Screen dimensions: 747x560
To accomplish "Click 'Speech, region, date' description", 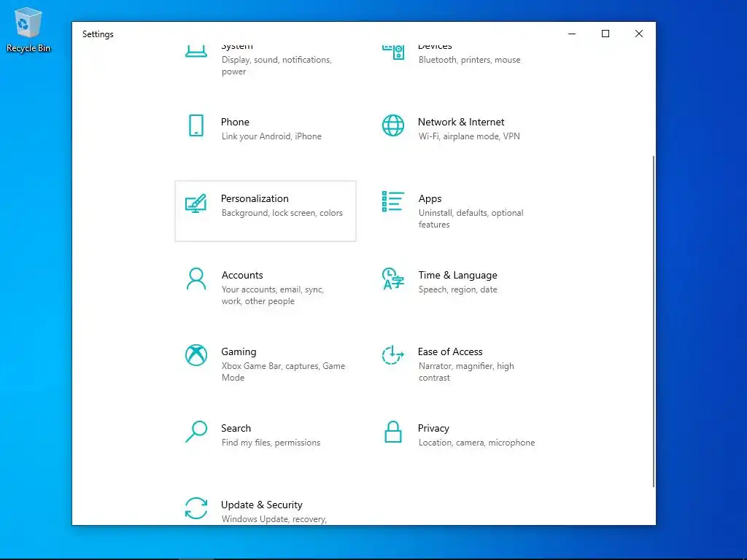I will [x=457, y=289].
